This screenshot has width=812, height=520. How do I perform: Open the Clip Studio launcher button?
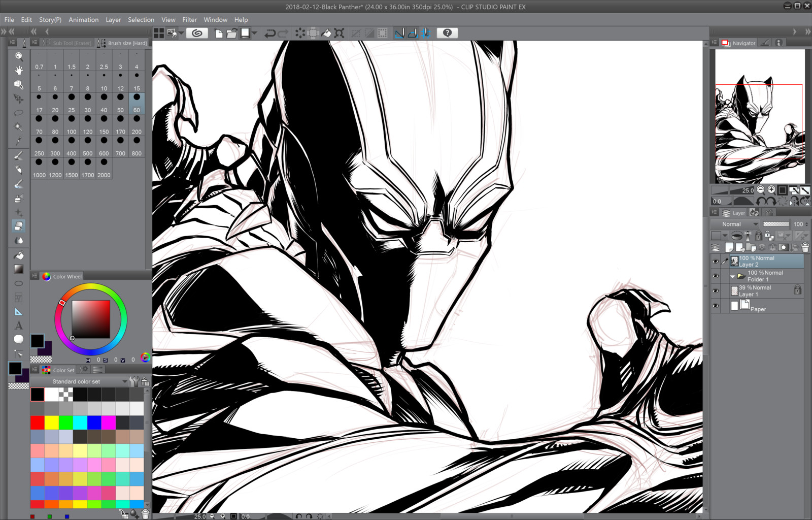point(197,33)
